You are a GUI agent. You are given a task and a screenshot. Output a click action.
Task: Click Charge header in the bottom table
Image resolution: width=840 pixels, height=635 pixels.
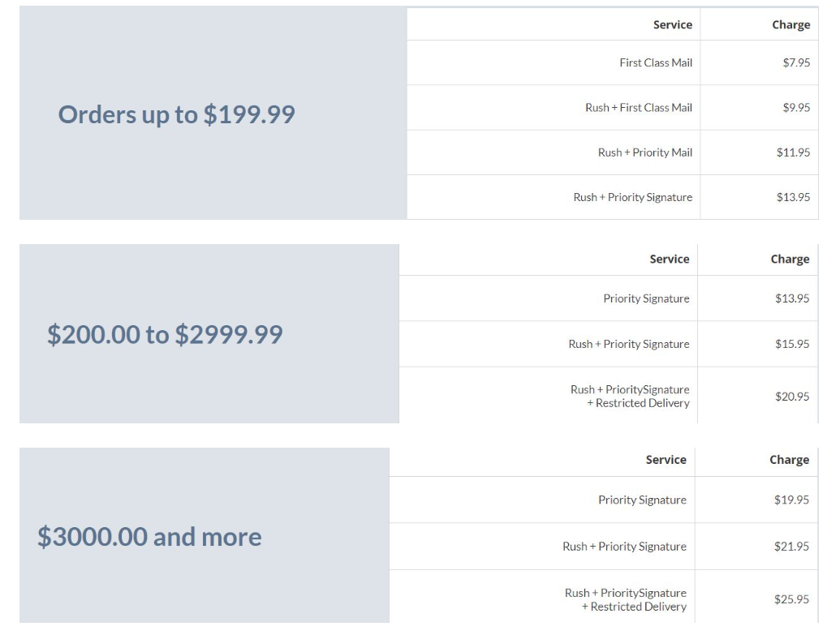coord(789,460)
